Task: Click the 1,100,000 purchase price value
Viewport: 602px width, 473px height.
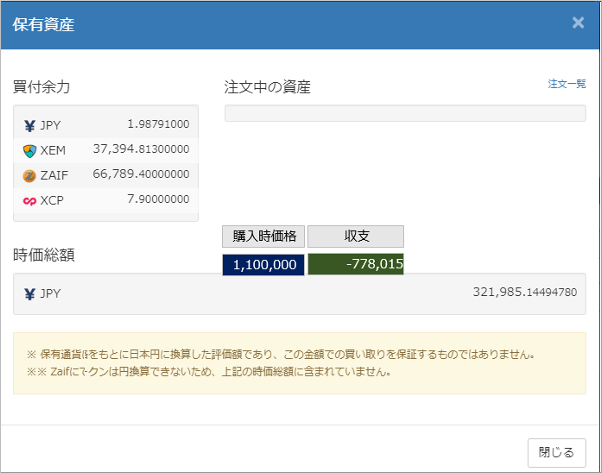Action: click(264, 265)
